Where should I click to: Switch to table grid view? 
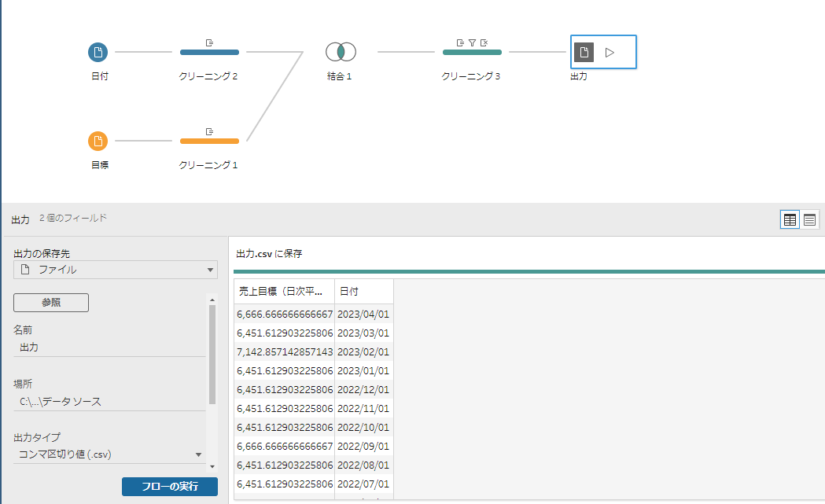click(790, 220)
